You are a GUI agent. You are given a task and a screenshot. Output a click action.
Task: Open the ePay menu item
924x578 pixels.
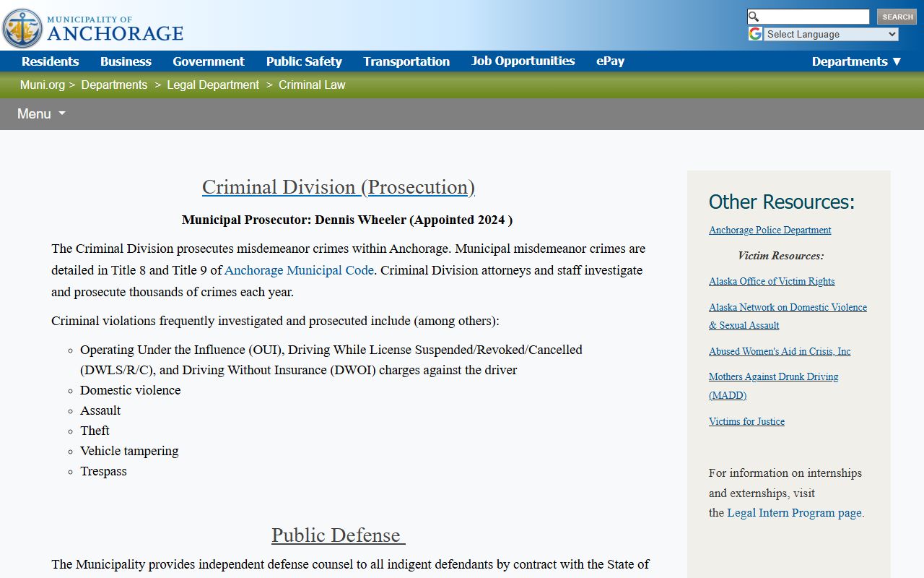tap(611, 61)
